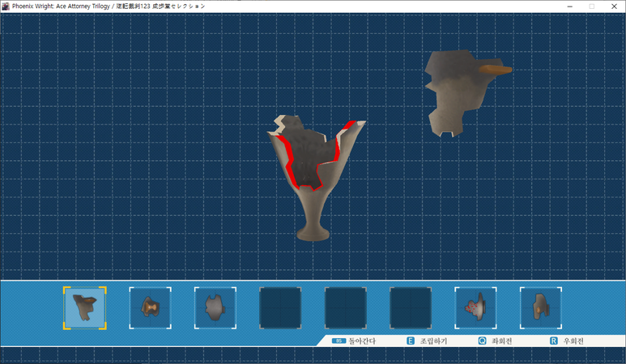The height and width of the screenshot is (364, 626).
Task: Close the Ace Attorney window
Action: [614, 6]
